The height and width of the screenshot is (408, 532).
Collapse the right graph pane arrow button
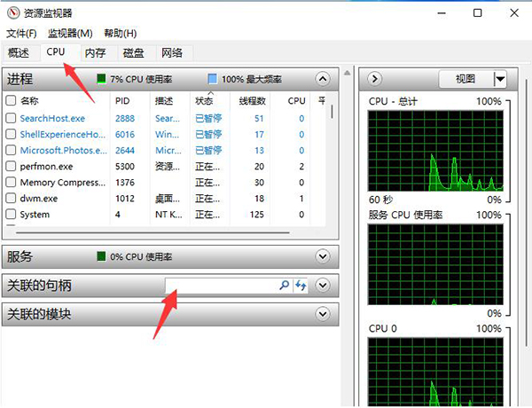[374, 79]
